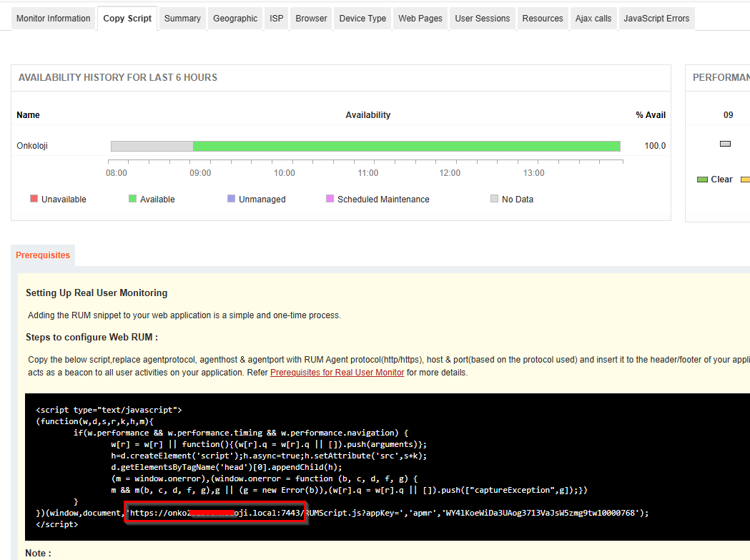Click the blue Unmanaged legend swatch
750x560 pixels.
tap(231, 199)
